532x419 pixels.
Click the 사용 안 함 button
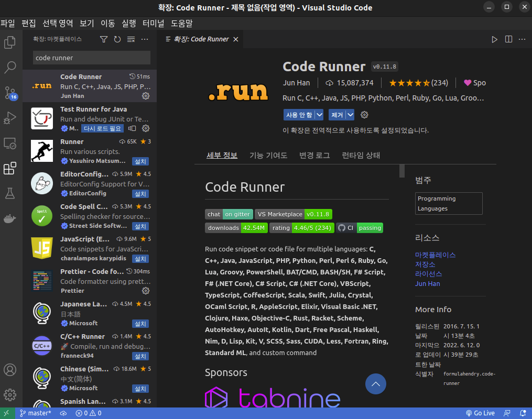click(x=299, y=115)
